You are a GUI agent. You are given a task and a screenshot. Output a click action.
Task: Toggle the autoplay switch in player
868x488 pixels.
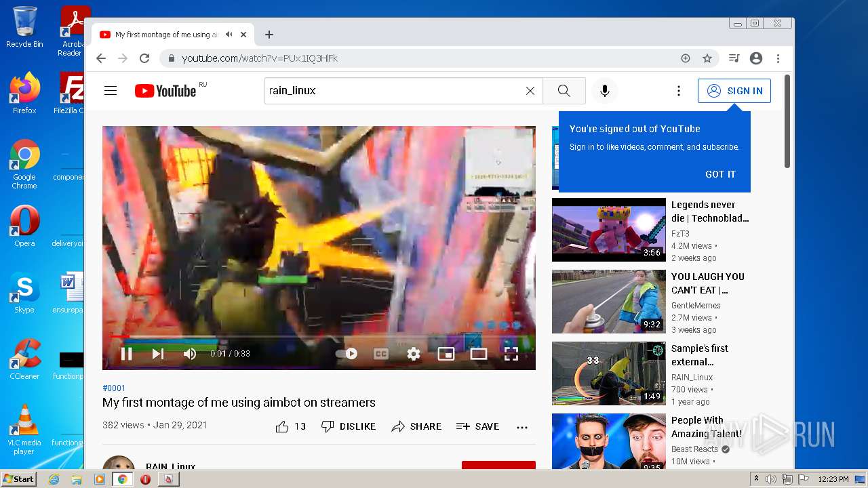click(347, 353)
